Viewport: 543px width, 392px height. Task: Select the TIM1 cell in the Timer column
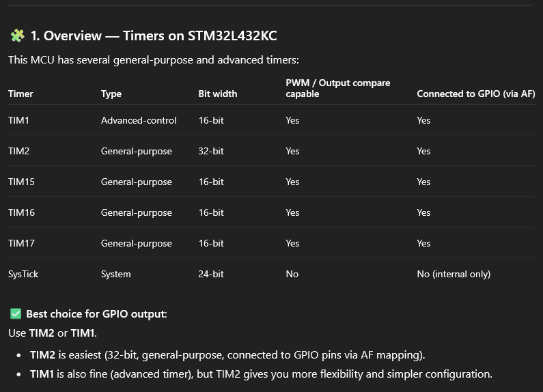click(x=18, y=120)
